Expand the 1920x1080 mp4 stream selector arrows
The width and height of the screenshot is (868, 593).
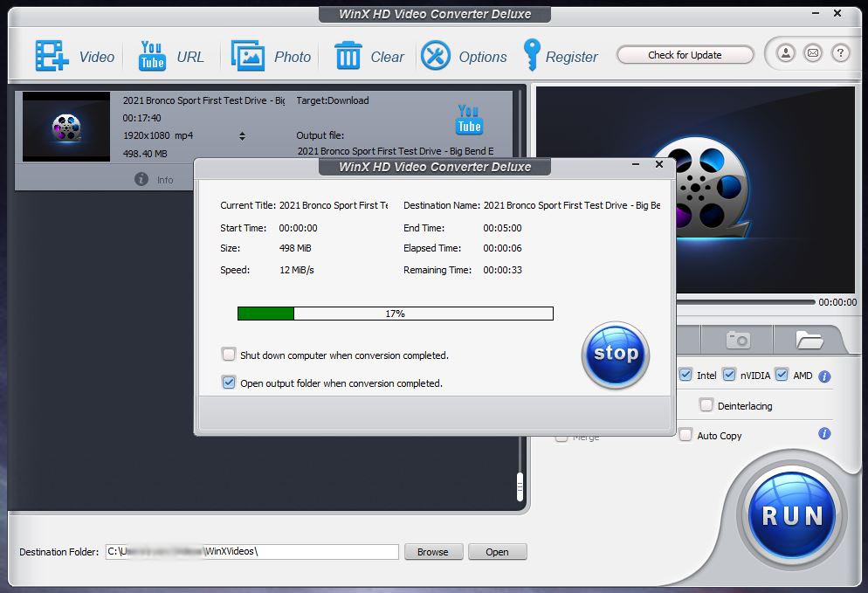[242, 136]
